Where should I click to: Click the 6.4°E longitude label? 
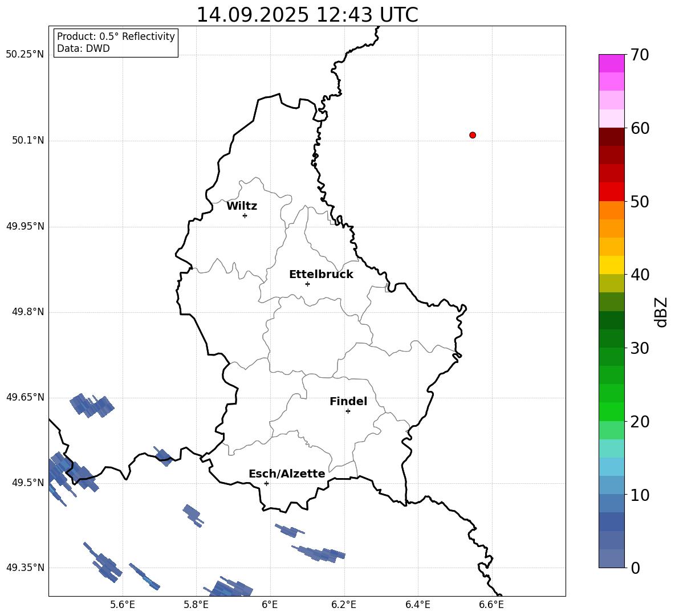417,605
